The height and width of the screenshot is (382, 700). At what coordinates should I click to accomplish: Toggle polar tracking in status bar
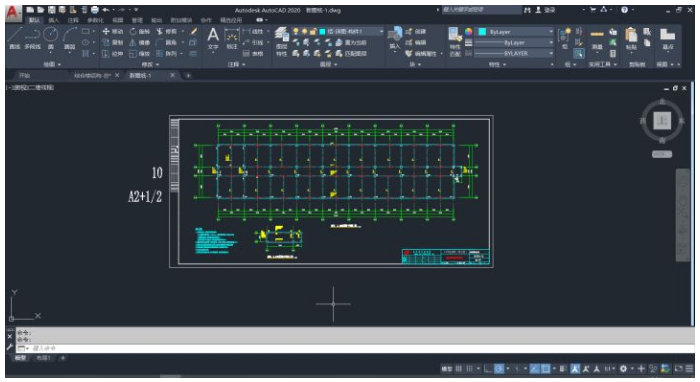coord(500,369)
